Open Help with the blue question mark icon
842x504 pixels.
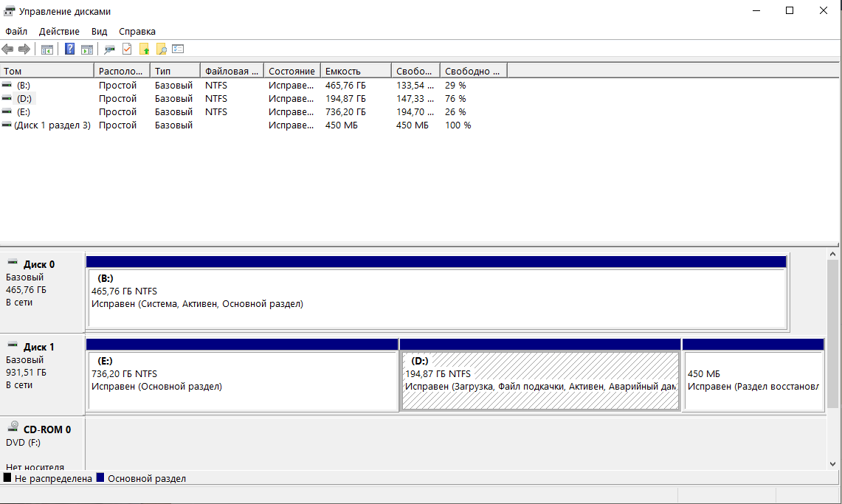tap(69, 49)
